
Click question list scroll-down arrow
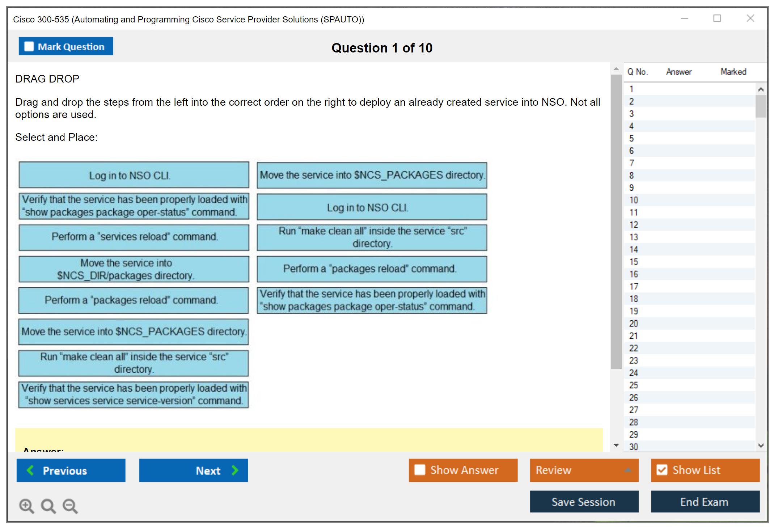pos(761,446)
